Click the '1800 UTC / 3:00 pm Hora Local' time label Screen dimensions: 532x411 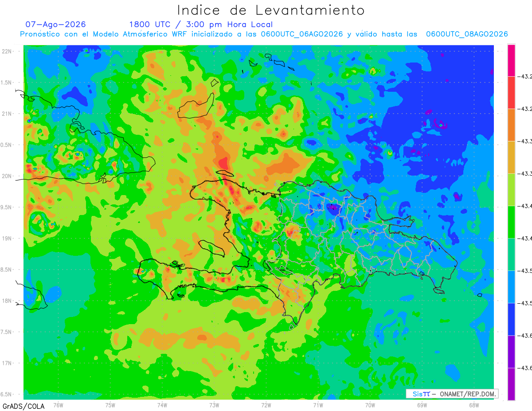pyautogui.click(x=201, y=24)
